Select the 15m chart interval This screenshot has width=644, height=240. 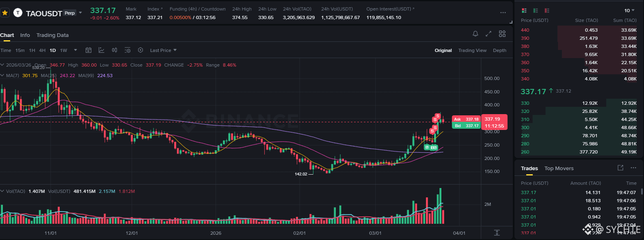tap(20, 50)
